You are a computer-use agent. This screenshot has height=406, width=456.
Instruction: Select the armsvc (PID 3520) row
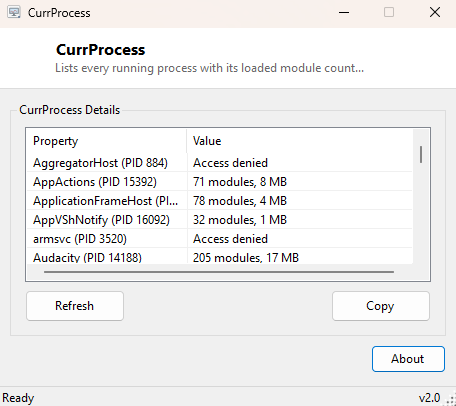pos(220,239)
